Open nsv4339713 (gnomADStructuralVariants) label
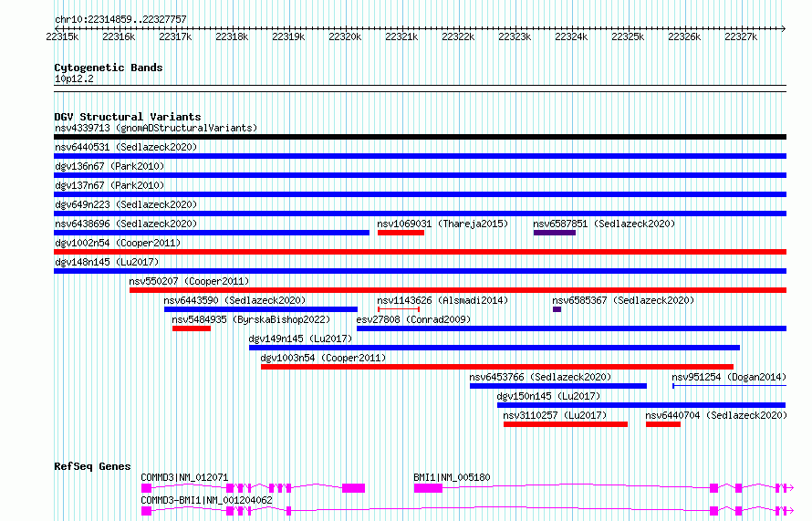Screen dimensions: 812x521 (156, 128)
